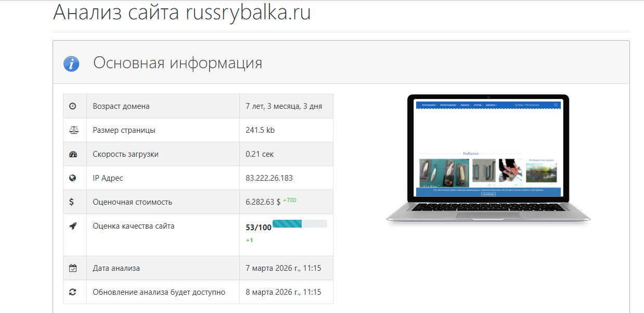Select the Обновление анализа будет доступно label
The height and width of the screenshot is (313, 644).
pos(159,292)
